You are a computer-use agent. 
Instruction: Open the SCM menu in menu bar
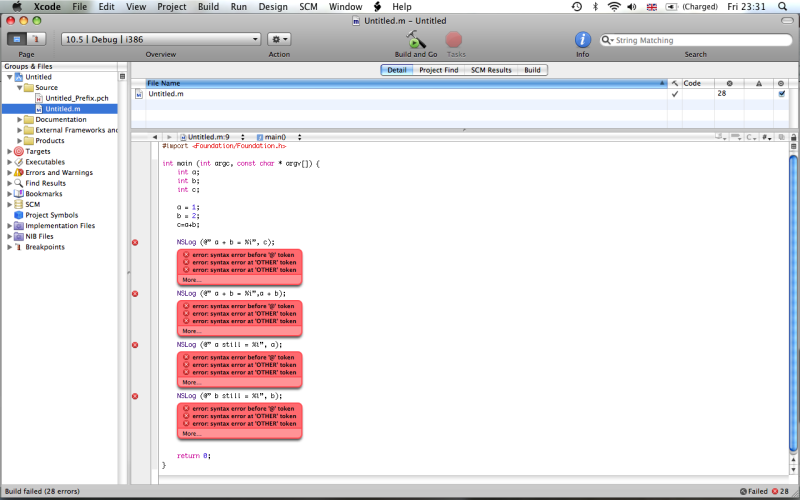pos(308,7)
